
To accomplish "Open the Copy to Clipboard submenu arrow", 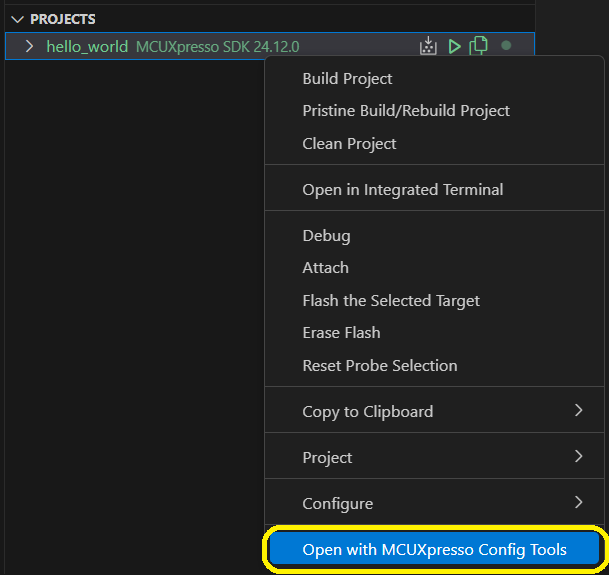I will 578,410.
